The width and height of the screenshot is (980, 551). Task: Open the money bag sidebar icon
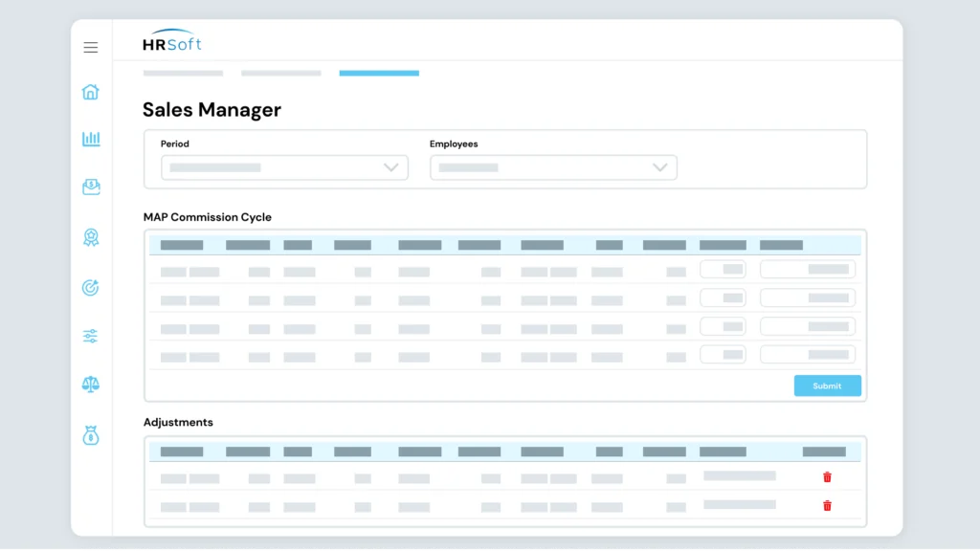91,435
